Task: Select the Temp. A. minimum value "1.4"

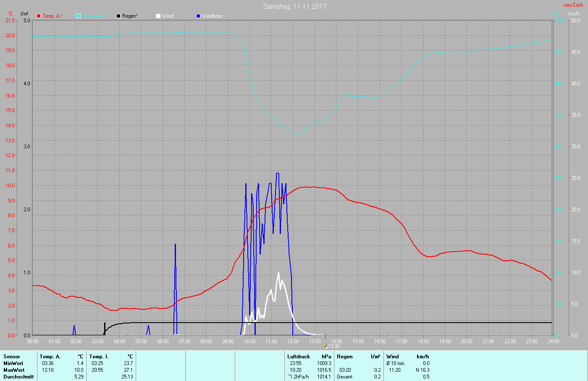Action: tap(80, 363)
